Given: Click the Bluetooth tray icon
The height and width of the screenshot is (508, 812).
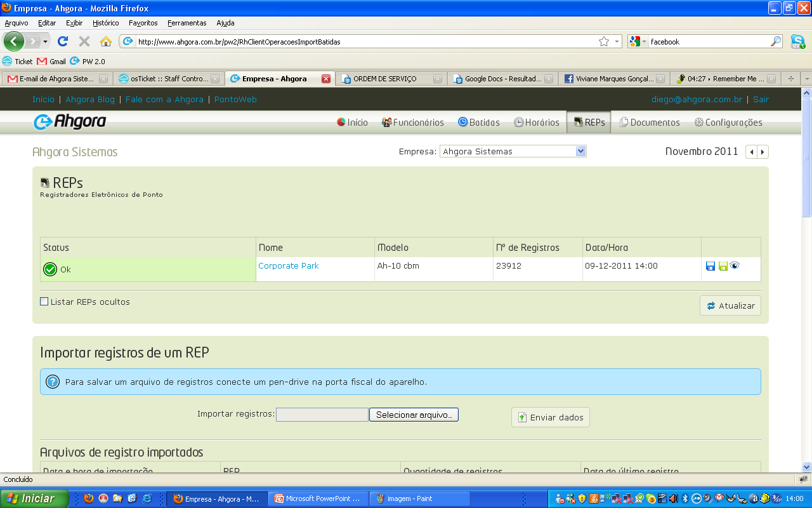Looking at the screenshot, I should coord(685,498).
